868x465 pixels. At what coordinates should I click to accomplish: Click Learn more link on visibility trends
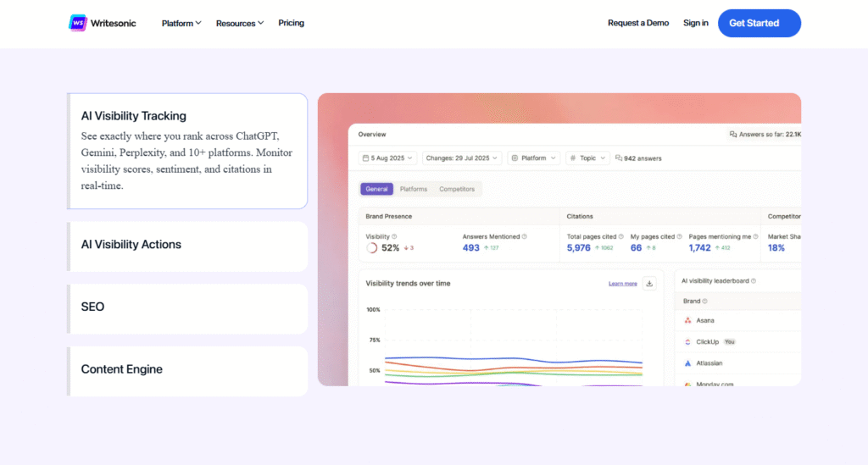[x=623, y=284]
